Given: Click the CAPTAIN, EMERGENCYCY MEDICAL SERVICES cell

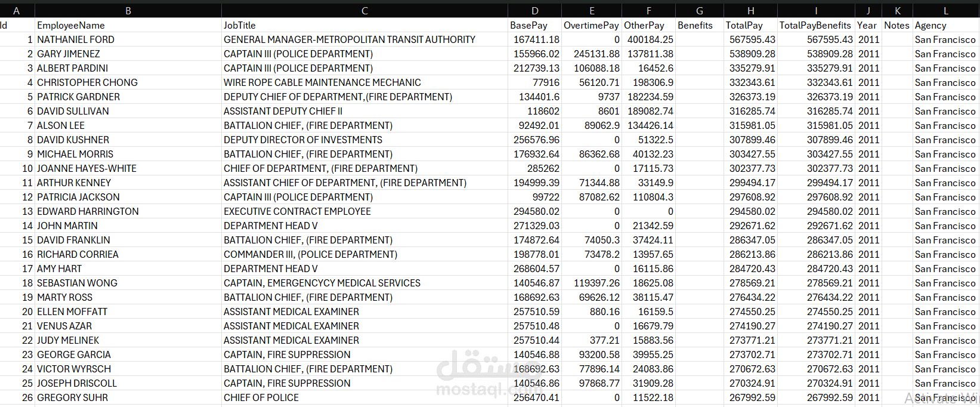Looking at the screenshot, I should [x=364, y=283].
